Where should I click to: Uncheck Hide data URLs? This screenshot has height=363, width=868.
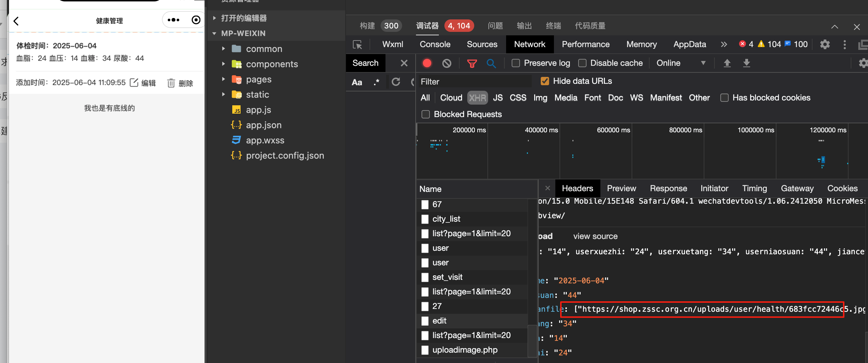[x=545, y=81]
